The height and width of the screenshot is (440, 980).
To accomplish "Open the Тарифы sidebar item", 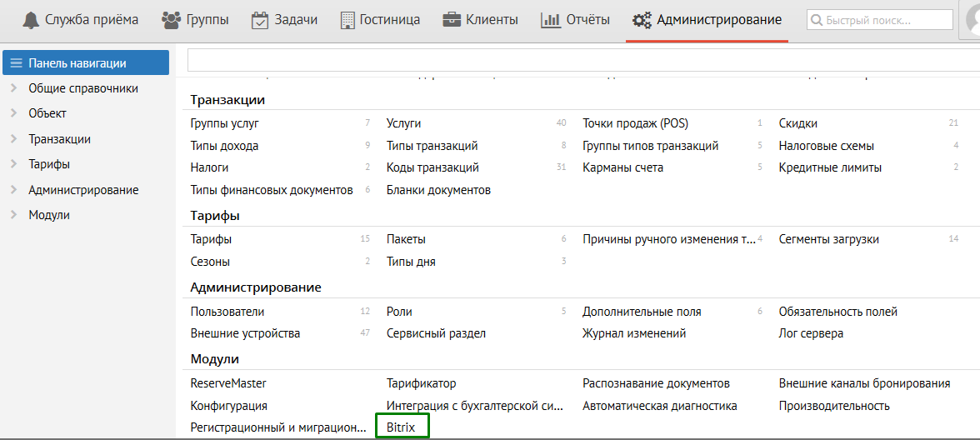I will coord(49,164).
